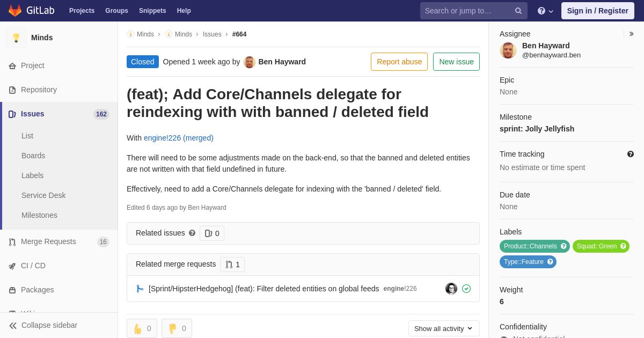Open Labels in the sidebar submenu
The height and width of the screenshot is (338, 644).
click(32, 175)
